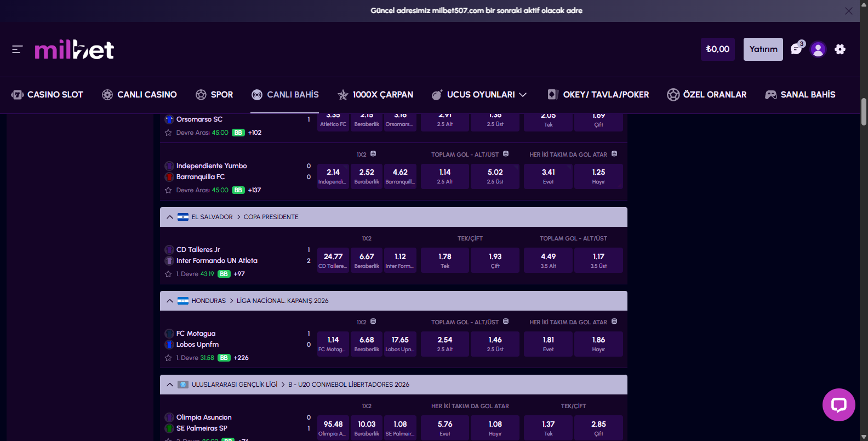Viewport: 868px width, 441px height.
Task: Open FC Motagua team name
Action: click(196, 333)
